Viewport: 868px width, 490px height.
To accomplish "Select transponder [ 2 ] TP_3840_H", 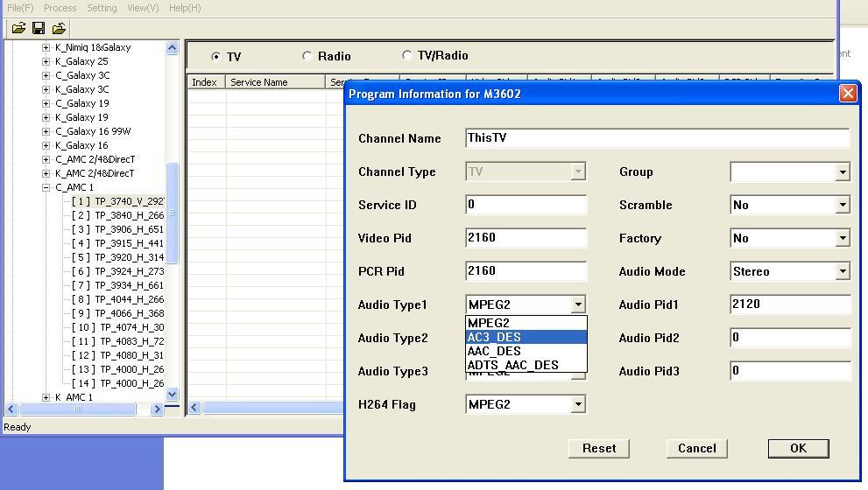I will pyautogui.click(x=117, y=215).
